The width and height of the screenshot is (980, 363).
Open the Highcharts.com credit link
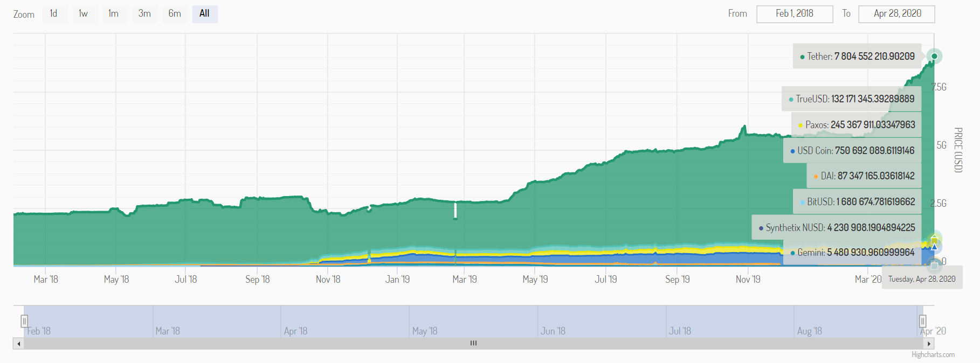(x=933, y=354)
